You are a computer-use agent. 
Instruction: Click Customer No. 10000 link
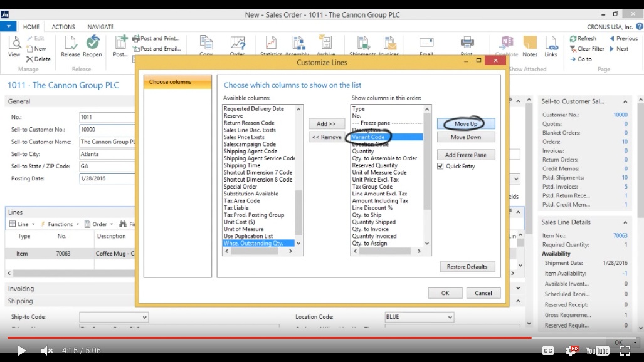pos(620,115)
